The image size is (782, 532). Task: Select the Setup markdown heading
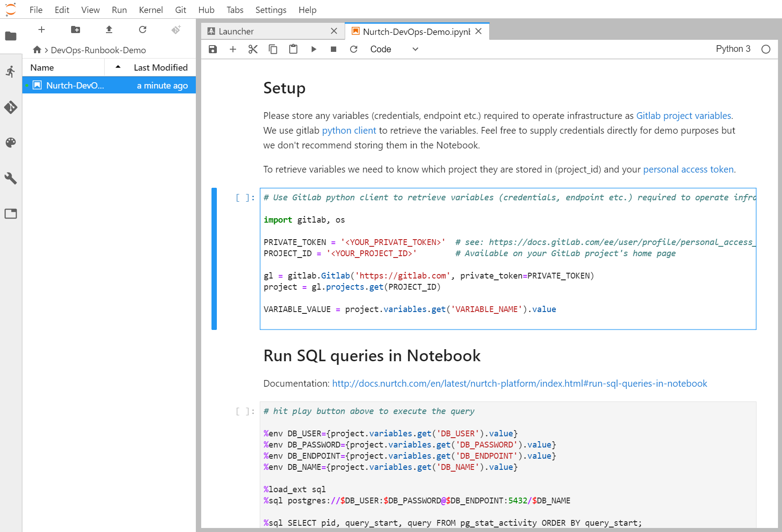click(x=284, y=88)
